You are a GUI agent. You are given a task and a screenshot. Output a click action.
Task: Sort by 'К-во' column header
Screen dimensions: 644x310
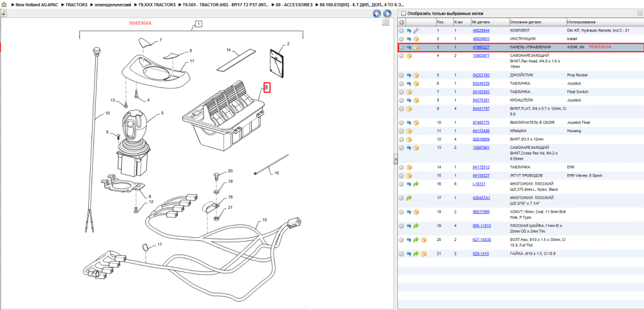[x=458, y=22]
